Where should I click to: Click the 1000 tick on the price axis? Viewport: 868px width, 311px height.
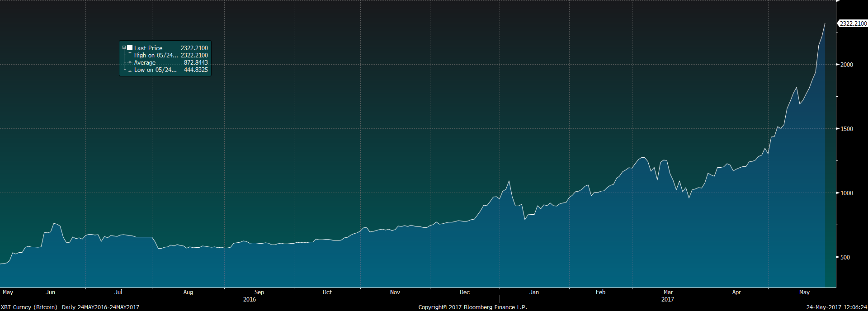(x=846, y=193)
